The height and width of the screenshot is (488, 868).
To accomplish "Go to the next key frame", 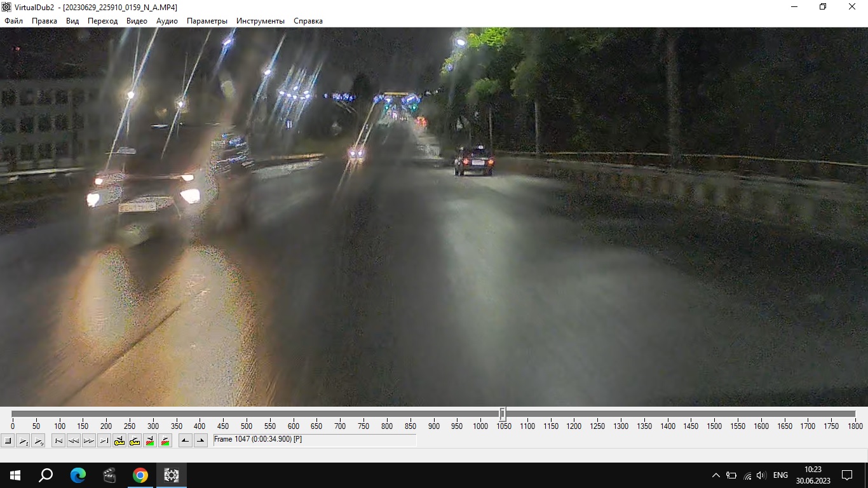I will tap(135, 440).
